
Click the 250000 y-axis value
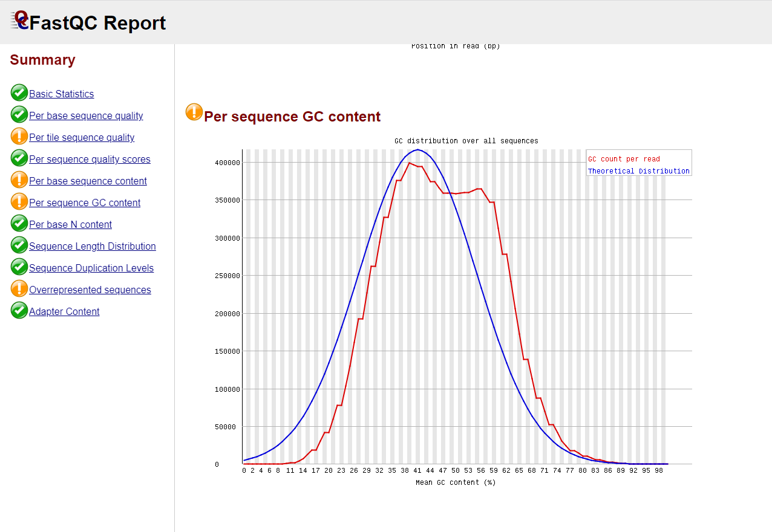click(x=227, y=276)
